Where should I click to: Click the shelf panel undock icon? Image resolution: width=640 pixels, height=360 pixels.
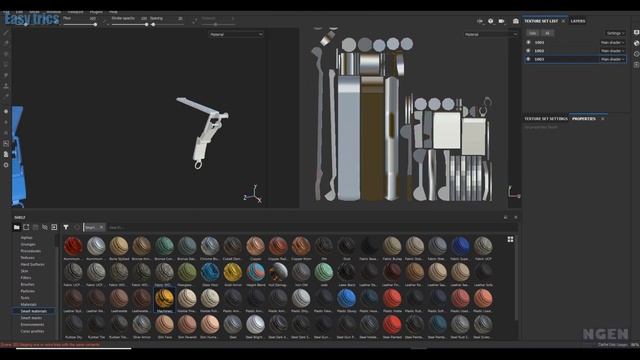pos(505,218)
